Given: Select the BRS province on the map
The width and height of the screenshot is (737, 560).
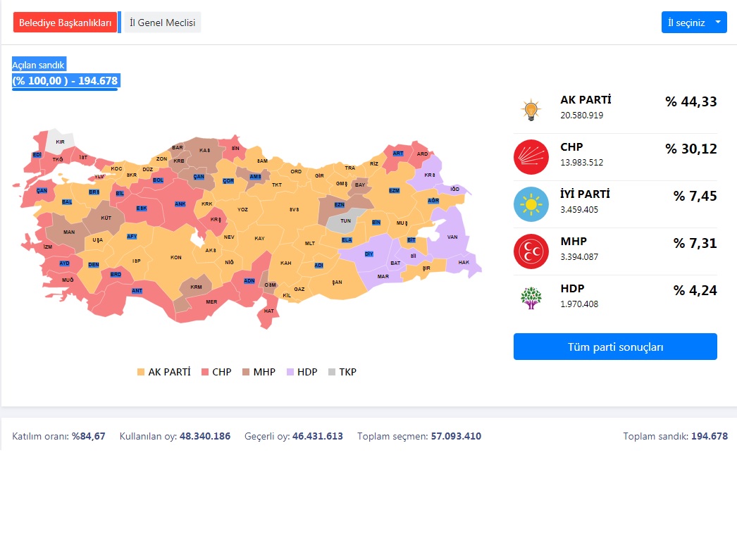Looking at the screenshot, I should (x=94, y=192).
